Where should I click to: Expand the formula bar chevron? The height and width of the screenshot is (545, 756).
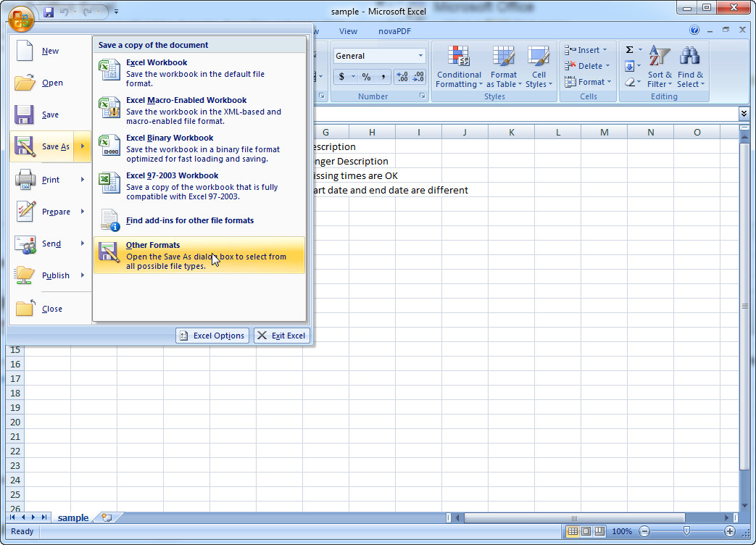[744, 113]
